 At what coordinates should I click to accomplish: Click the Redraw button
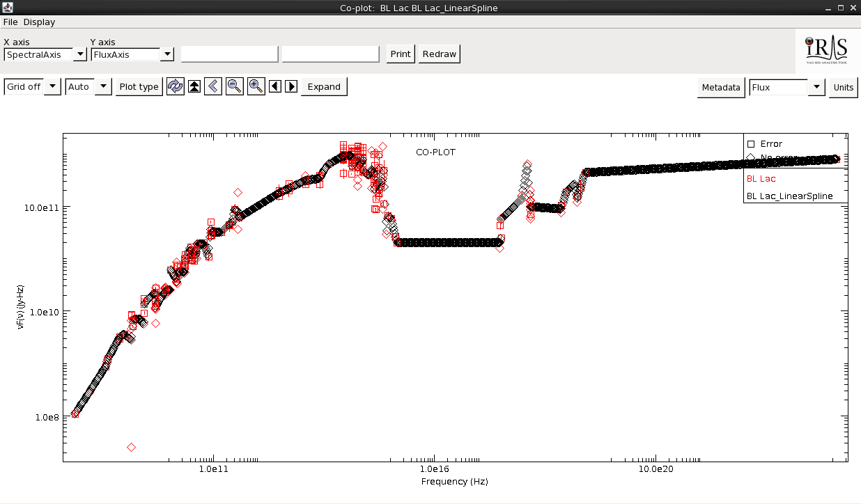coord(440,54)
